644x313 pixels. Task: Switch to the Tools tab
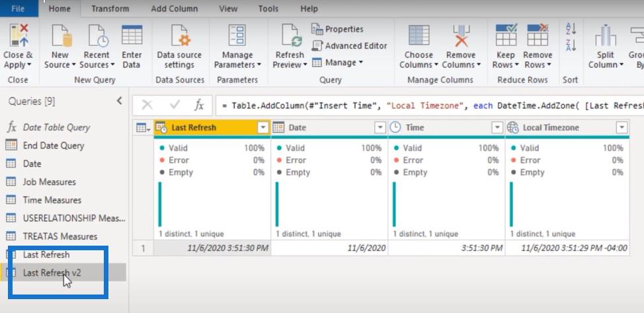point(268,9)
